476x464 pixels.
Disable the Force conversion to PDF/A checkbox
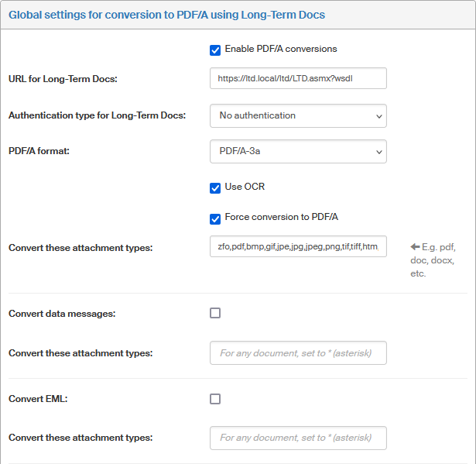click(215, 218)
